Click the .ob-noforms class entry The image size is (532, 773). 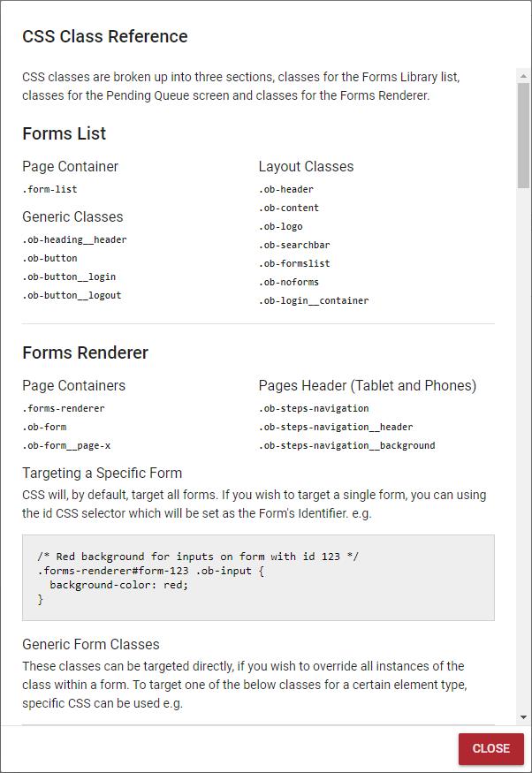(289, 282)
